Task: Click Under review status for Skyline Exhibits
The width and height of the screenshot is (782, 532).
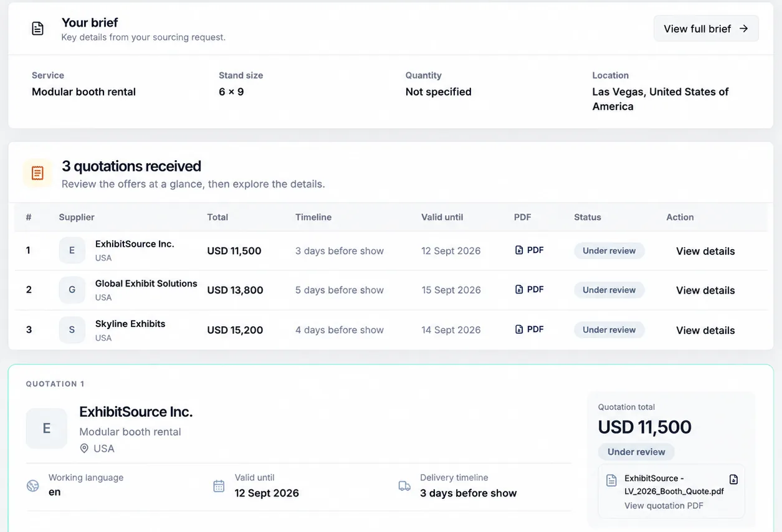Action: 609,330
